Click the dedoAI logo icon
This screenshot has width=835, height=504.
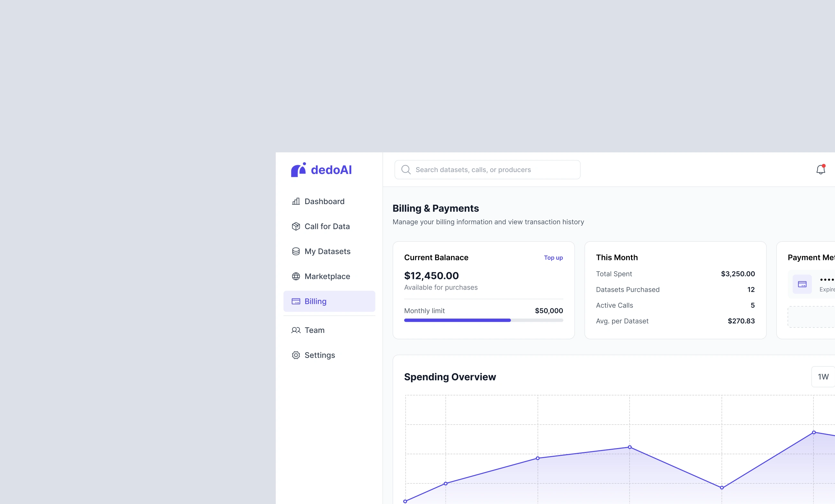pos(298,170)
